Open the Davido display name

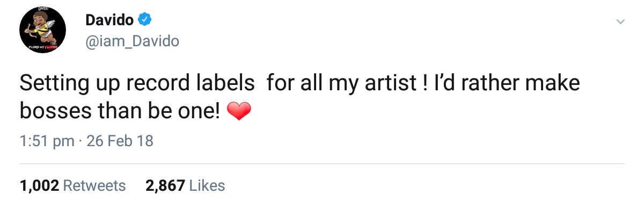point(109,20)
